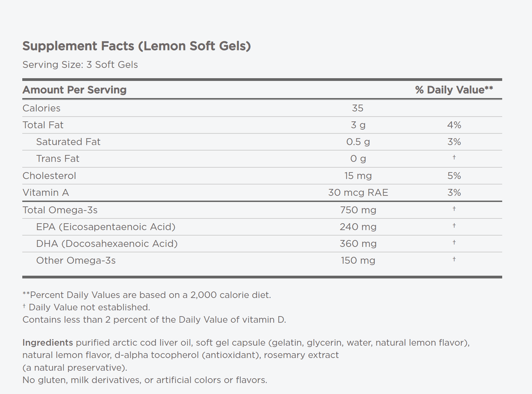This screenshot has height=394, width=532.
Task: Click the dagger symbol in Trans Fat row
Action: [x=454, y=157]
